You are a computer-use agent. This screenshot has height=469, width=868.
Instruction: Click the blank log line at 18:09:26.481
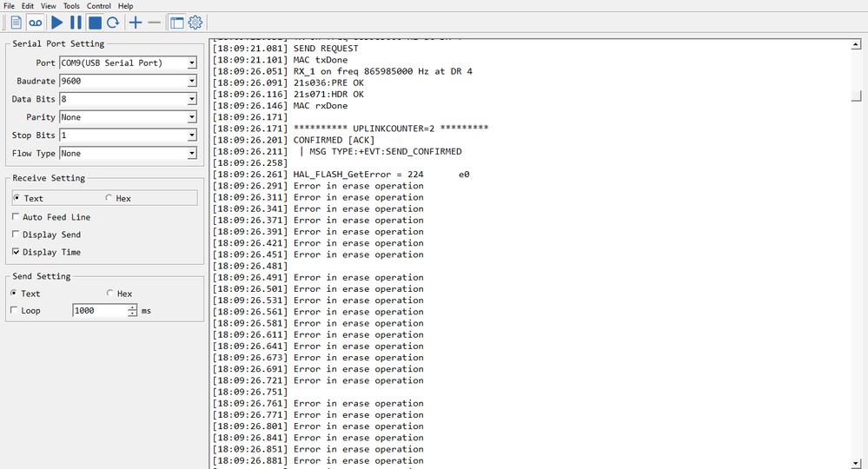tap(250, 266)
